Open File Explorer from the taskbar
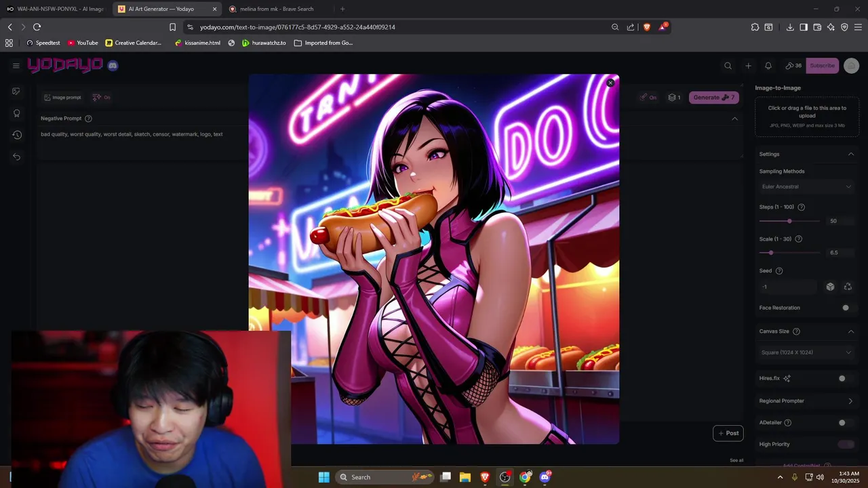The image size is (868, 488). coord(465,477)
